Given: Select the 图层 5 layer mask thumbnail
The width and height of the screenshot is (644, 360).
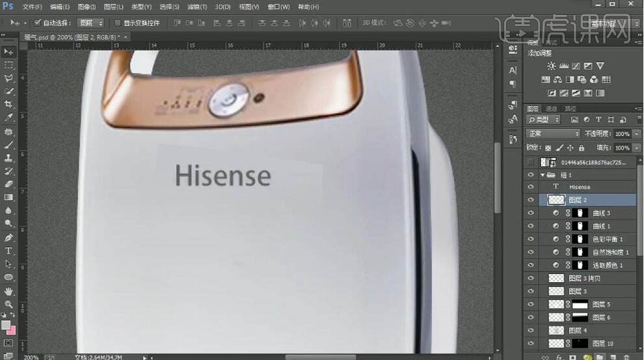Looking at the screenshot, I should point(580,305).
